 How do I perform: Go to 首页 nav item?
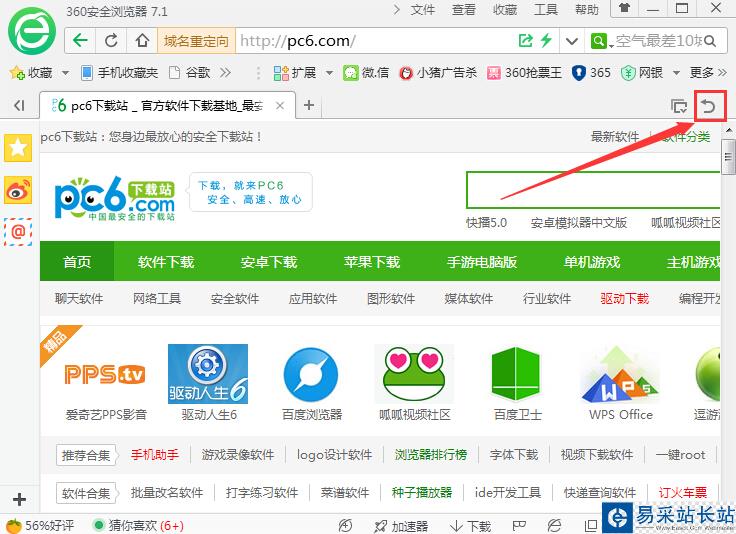coord(77,261)
